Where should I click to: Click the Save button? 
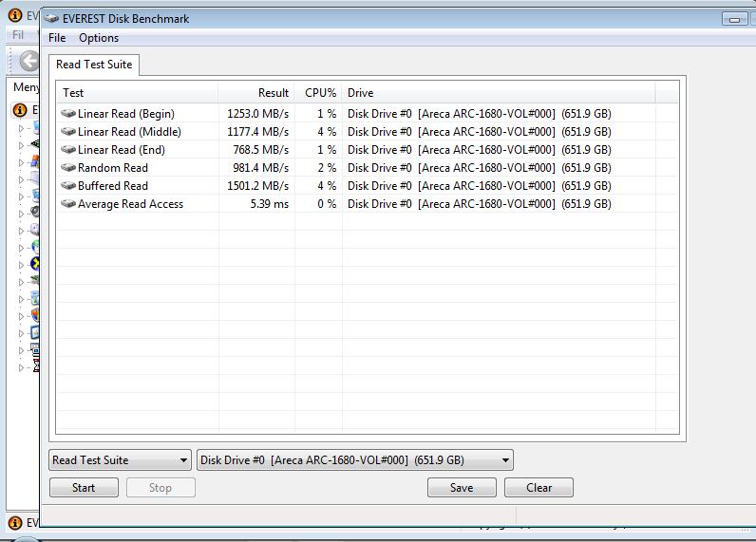point(462,488)
